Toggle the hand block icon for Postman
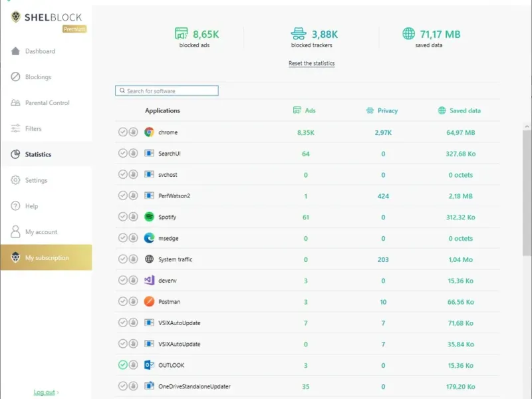 tap(133, 301)
